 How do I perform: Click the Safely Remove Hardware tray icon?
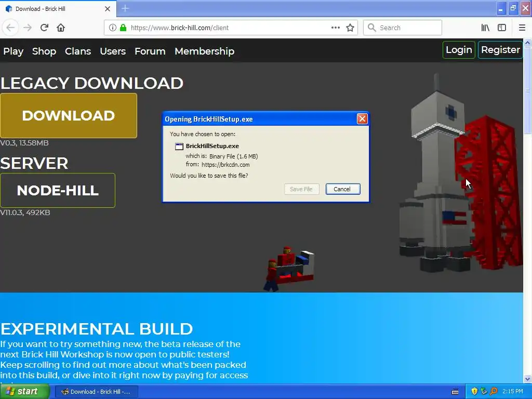[x=484, y=391]
